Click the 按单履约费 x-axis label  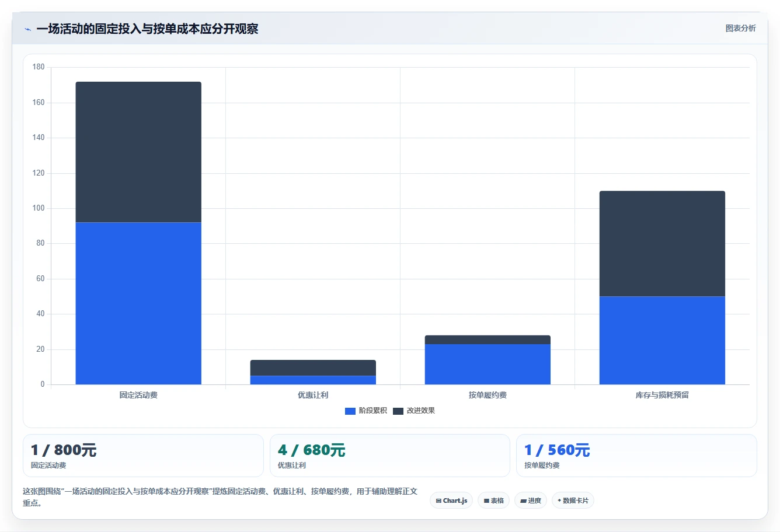(487, 395)
